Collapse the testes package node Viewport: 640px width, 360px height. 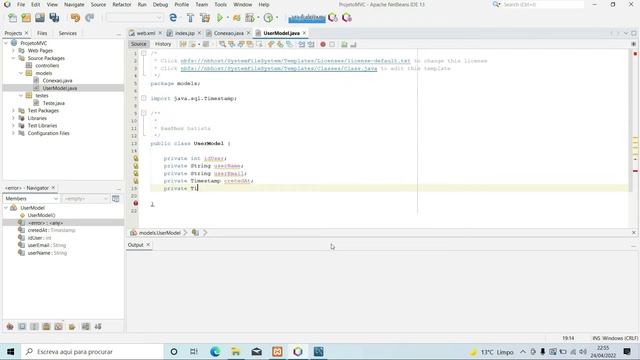click(21, 96)
